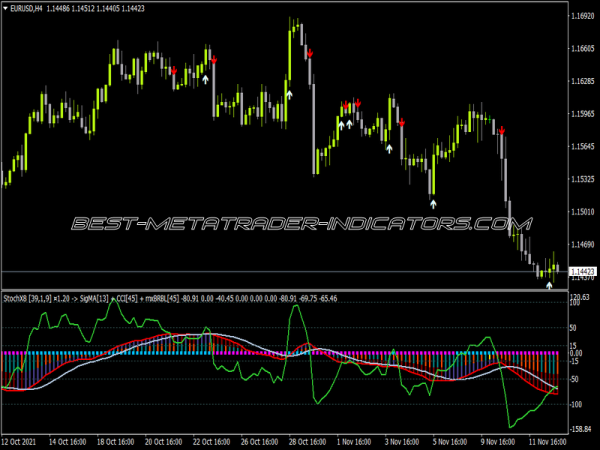Click the 9 Nov 16:00 time label
Screen dimensions: 600x450
click(x=498, y=442)
